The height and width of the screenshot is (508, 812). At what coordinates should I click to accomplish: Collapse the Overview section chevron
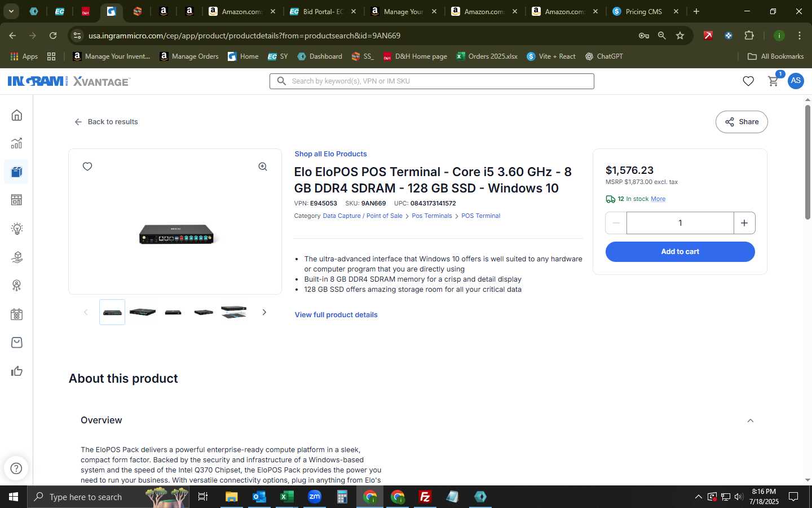(x=751, y=421)
